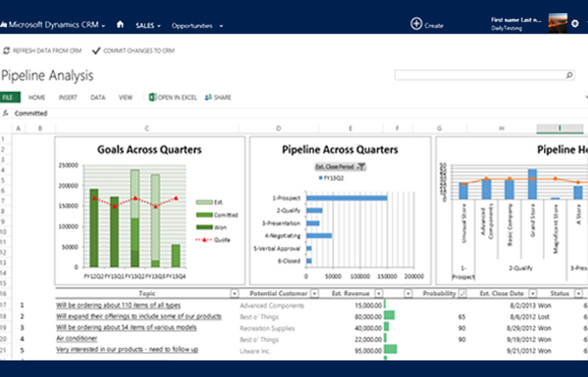Image resolution: width=588 pixels, height=377 pixels.
Task: Click the 'Advanced Components' customer cell
Action: click(x=272, y=306)
